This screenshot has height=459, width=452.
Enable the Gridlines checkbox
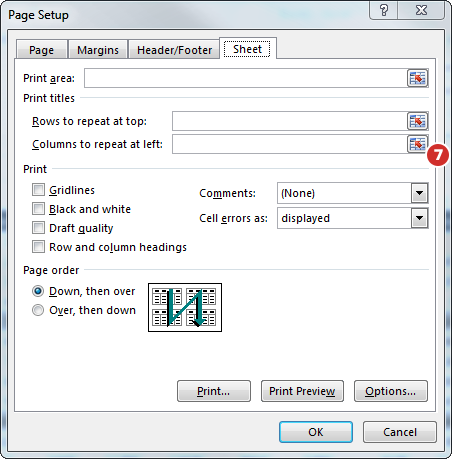coord(38,190)
